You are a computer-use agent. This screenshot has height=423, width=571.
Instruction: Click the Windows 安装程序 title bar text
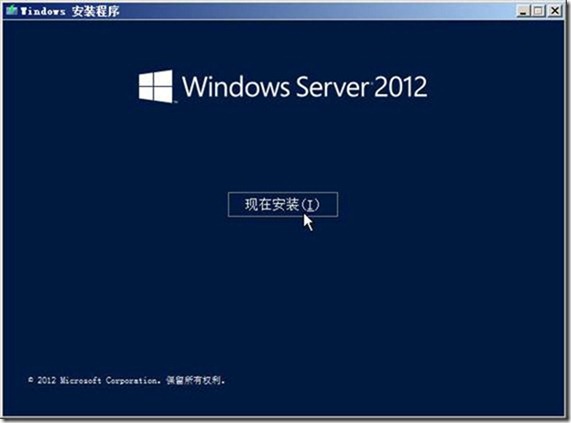(70, 11)
